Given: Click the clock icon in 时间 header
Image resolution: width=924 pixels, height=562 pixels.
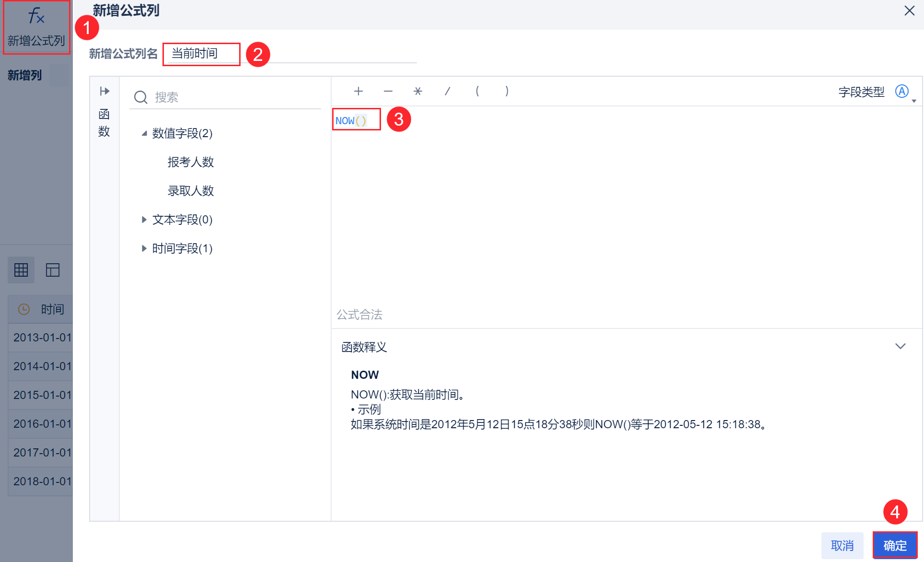Looking at the screenshot, I should coord(24,309).
